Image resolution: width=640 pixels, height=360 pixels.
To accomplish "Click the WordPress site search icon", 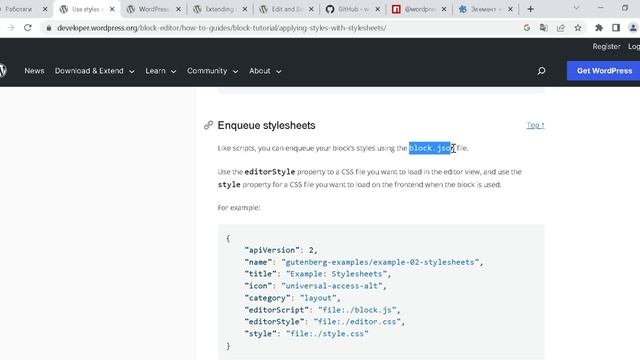I will pos(541,71).
